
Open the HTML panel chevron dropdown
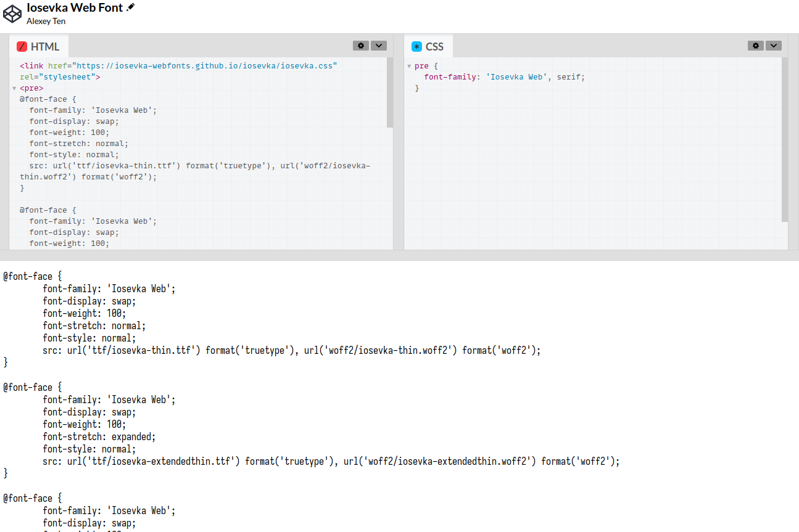pyautogui.click(x=379, y=45)
